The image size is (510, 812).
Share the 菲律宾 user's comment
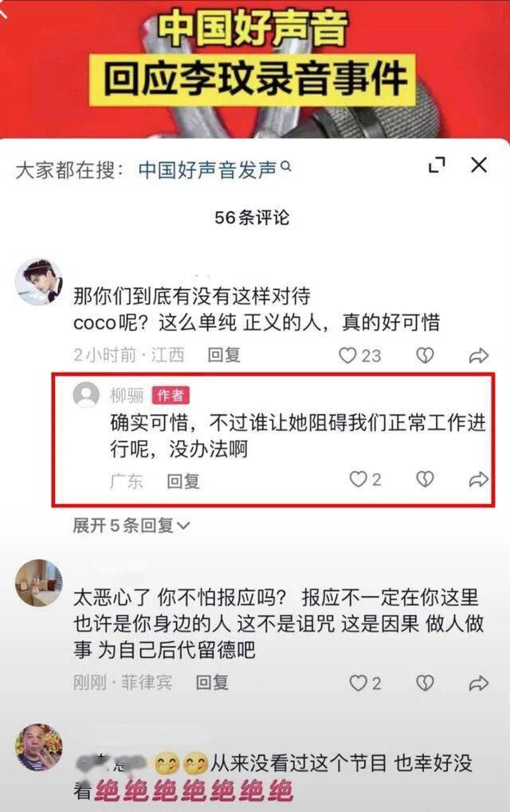click(x=478, y=683)
